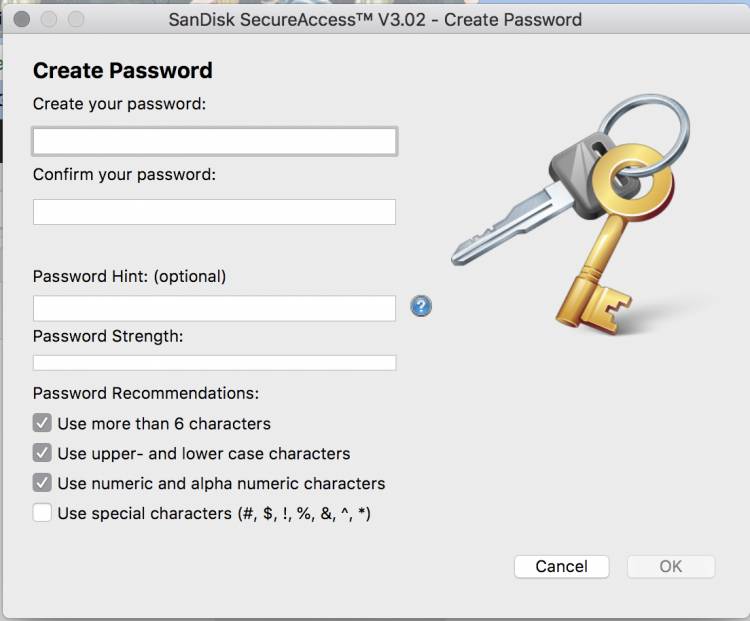Screen dimensions: 750x621
Task: Click the OK button
Action: point(671,566)
